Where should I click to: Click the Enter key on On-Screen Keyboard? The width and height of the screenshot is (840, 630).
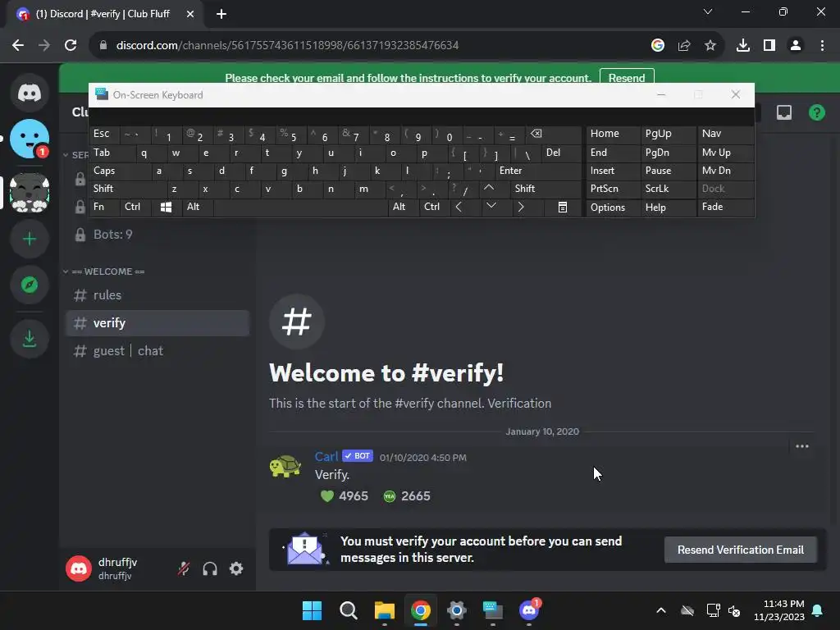(537, 171)
